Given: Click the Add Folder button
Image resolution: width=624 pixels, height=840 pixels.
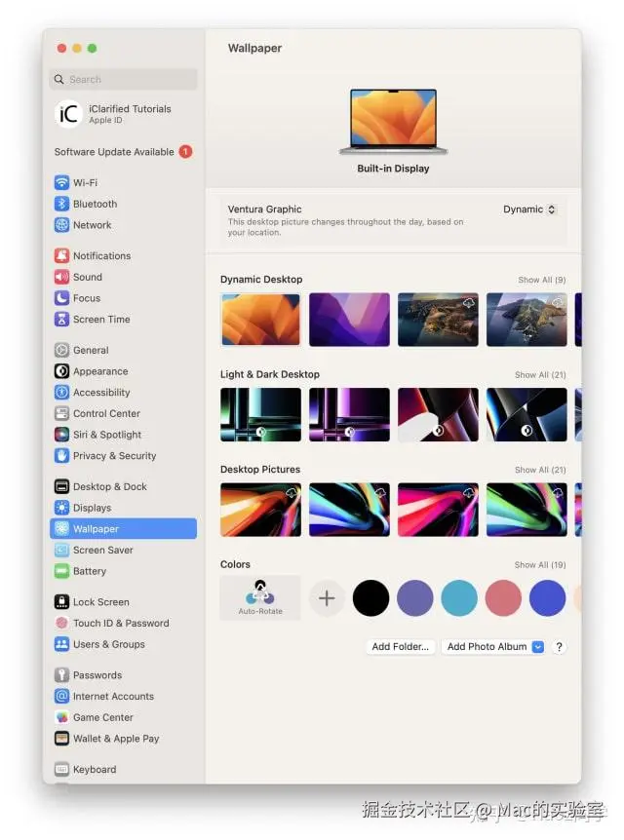Looking at the screenshot, I should (x=401, y=647).
